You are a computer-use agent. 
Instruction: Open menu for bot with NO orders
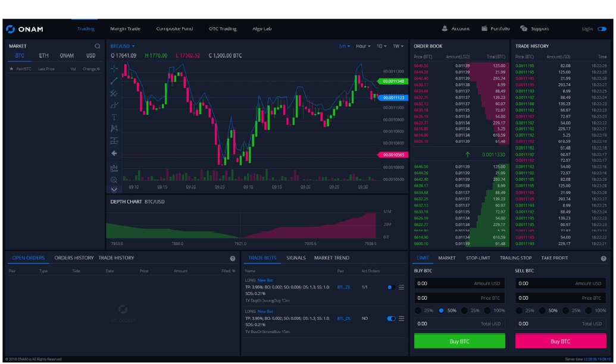click(402, 318)
